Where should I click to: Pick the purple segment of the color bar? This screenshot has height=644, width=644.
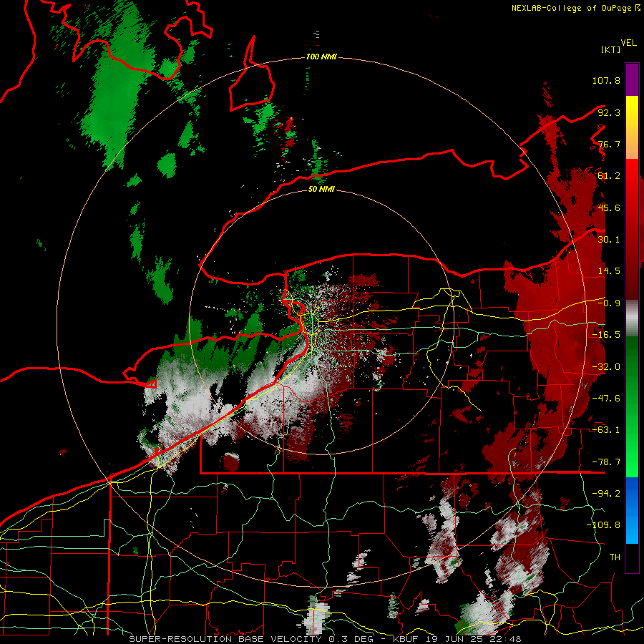pos(632,79)
